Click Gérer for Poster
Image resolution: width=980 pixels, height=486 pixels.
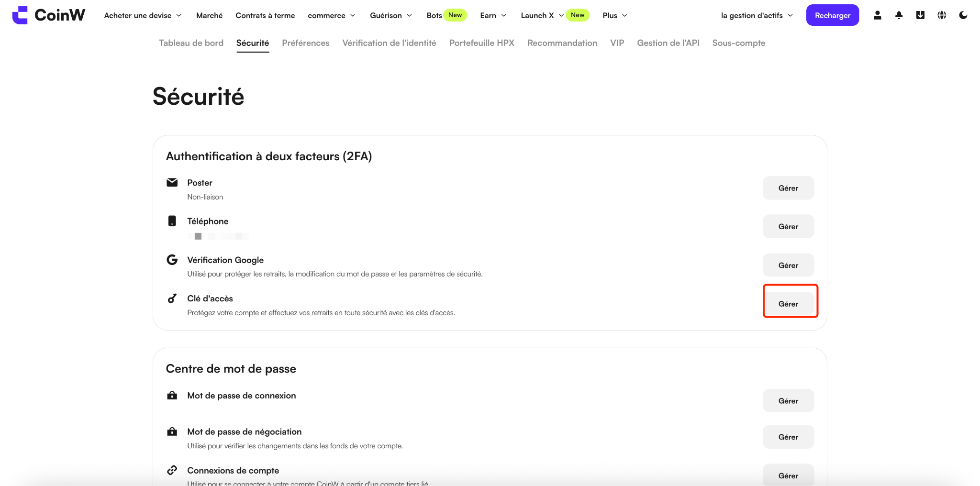(788, 188)
